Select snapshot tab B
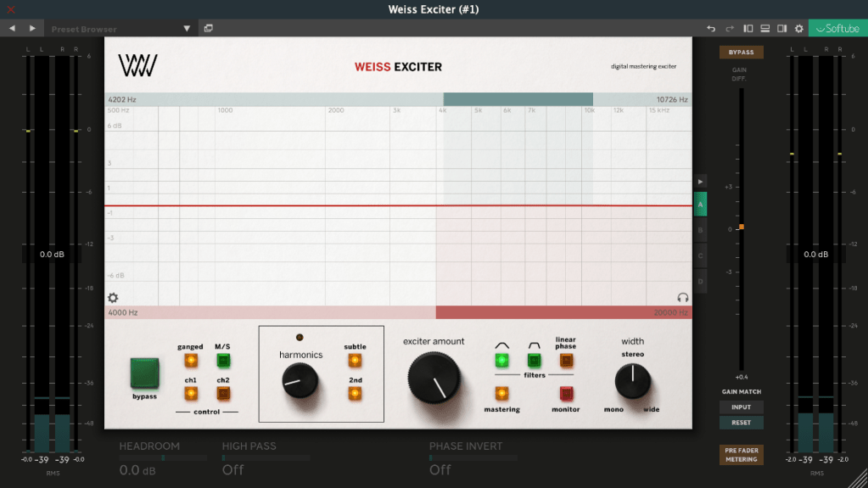 tap(700, 230)
